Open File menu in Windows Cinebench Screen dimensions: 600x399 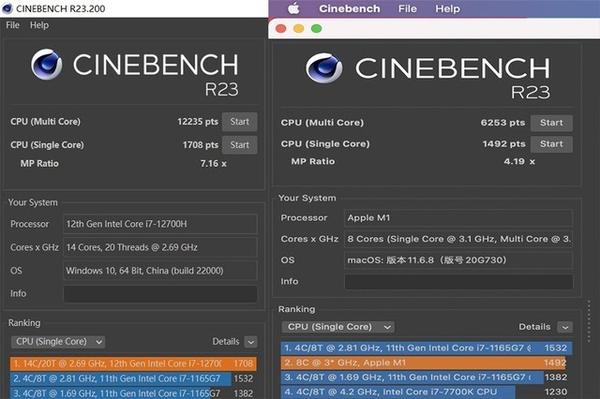point(13,25)
